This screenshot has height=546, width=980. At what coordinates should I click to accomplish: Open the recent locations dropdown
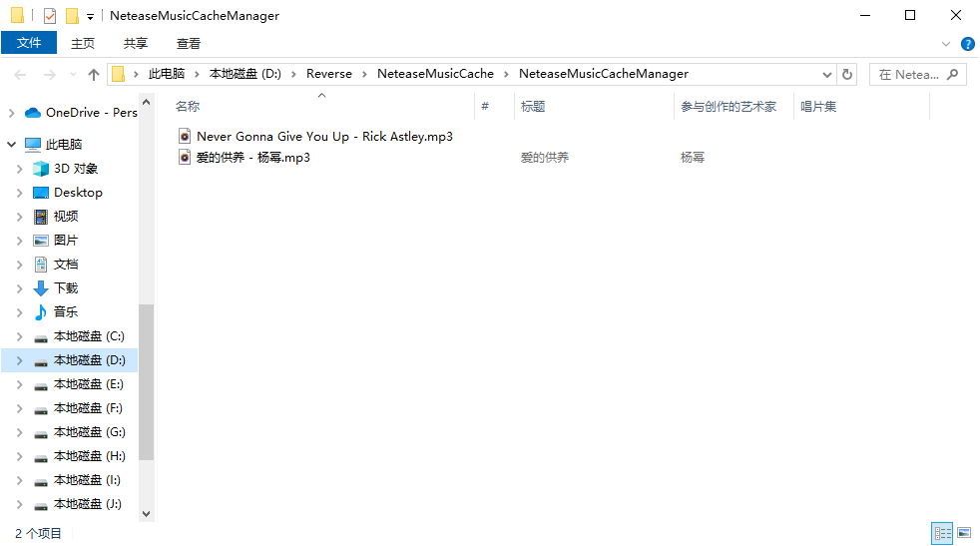coord(73,75)
